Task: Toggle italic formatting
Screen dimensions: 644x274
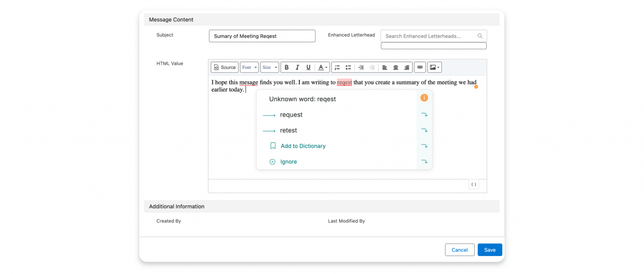Action: (297, 67)
